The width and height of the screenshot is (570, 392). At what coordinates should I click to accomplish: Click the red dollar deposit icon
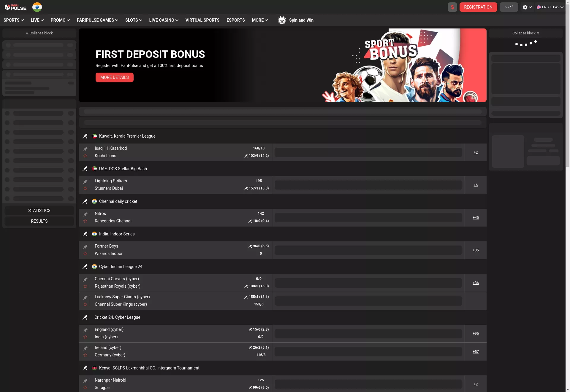(452, 7)
